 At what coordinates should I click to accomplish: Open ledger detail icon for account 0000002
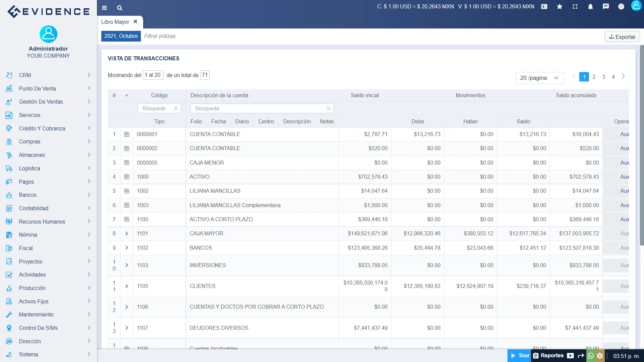127,148
